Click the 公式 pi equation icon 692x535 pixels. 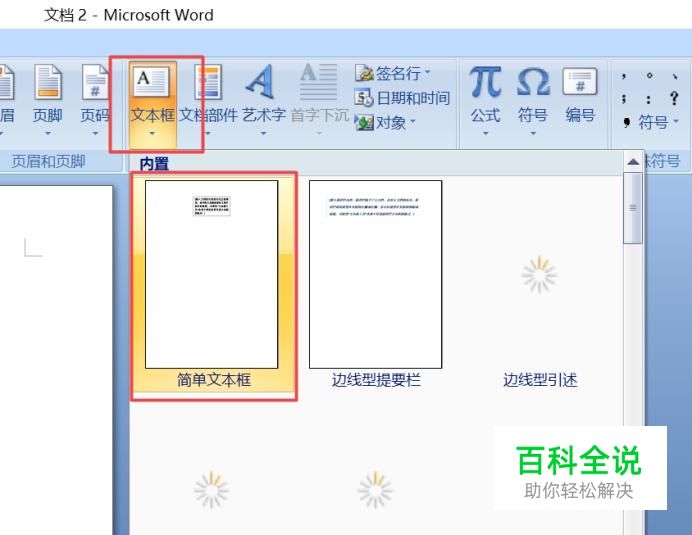[x=485, y=82]
